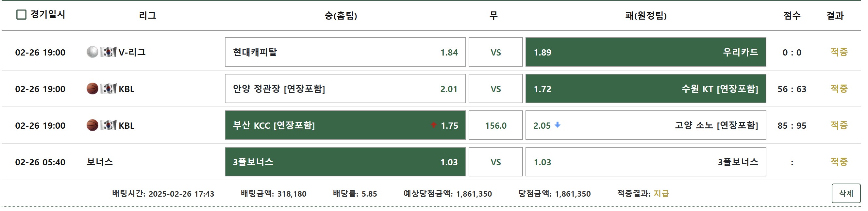The width and height of the screenshot is (868, 211).
Task: Choose 안양 정관장 home odds 2.01
Action: point(345,89)
